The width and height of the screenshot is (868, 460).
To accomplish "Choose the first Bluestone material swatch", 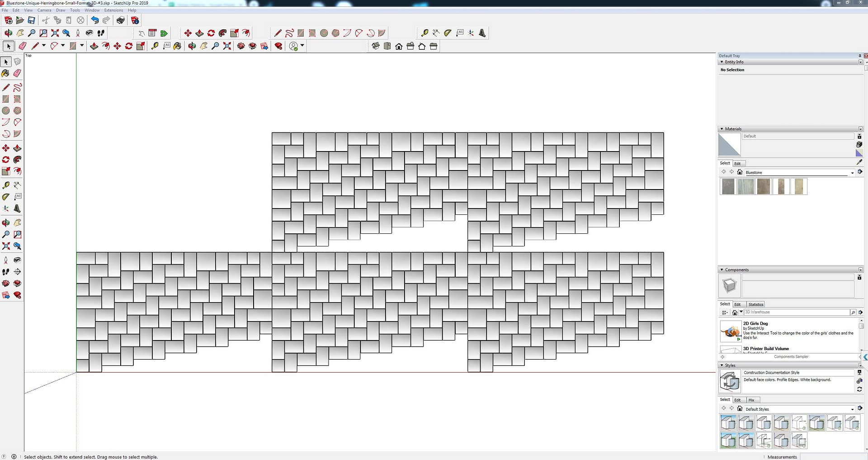I will click(728, 186).
